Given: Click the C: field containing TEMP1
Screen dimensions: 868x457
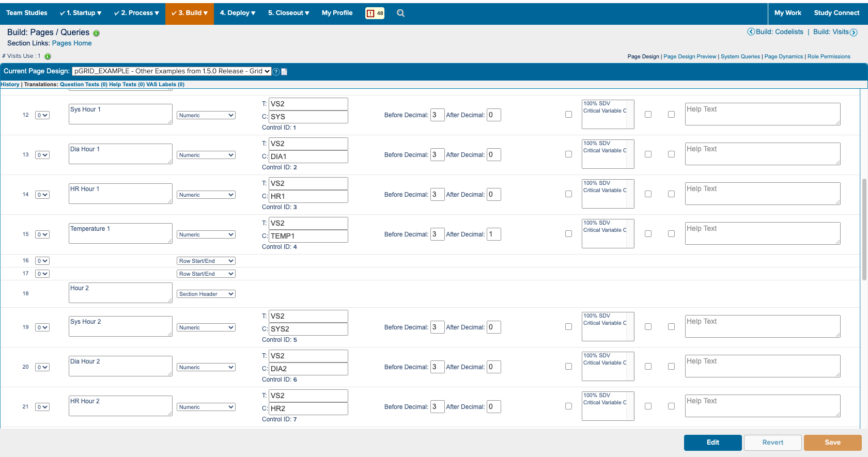Looking at the screenshot, I should [308, 236].
